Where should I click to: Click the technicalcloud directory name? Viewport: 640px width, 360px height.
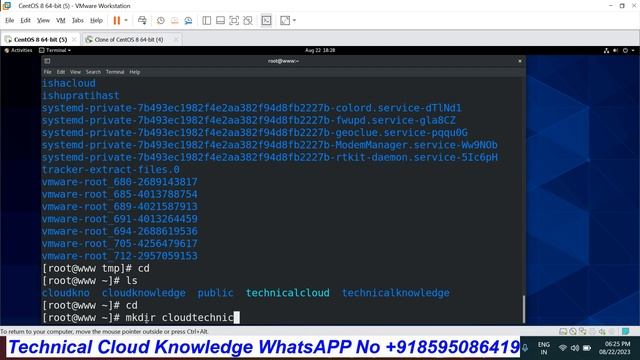point(287,293)
